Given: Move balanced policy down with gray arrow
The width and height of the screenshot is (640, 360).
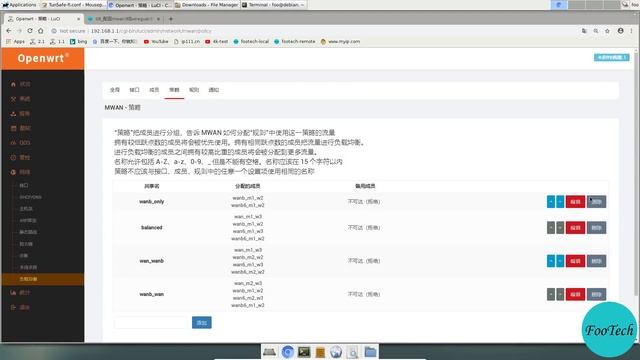Looking at the screenshot, I should click(560, 228).
